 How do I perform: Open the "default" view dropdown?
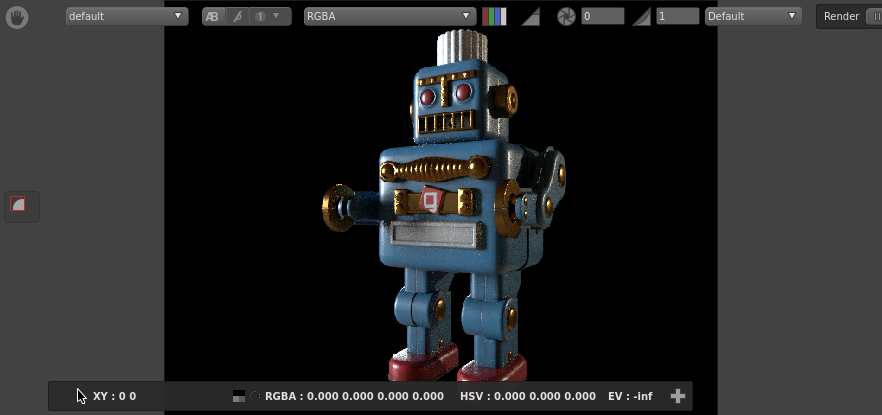point(126,16)
